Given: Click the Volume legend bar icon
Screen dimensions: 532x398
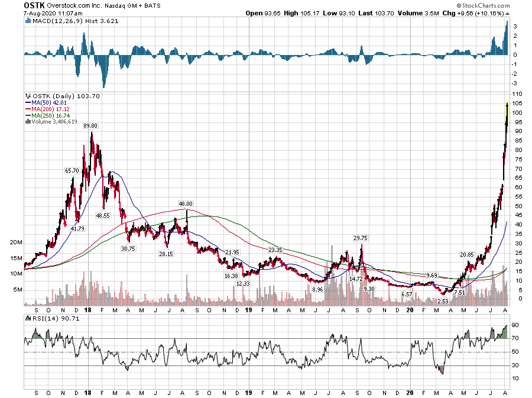Looking at the screenshot, I should pyautogui.click(x=28, y=121).
